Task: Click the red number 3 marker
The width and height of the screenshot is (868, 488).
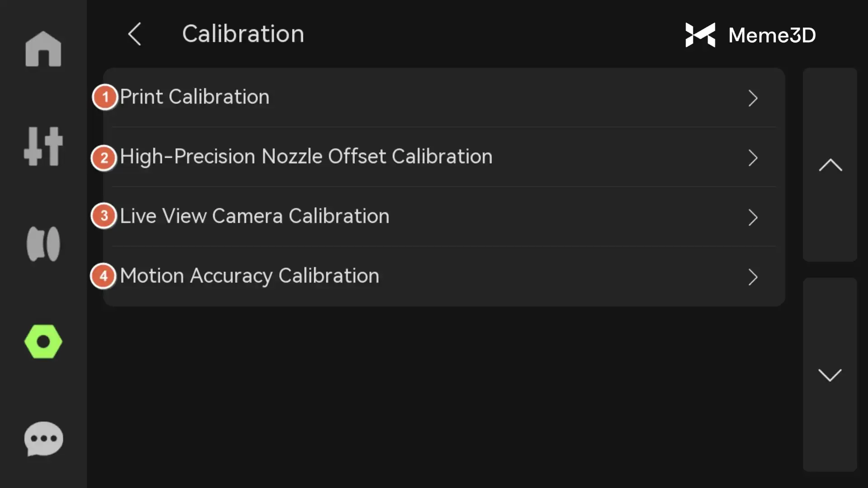Action: click(104, 216)
